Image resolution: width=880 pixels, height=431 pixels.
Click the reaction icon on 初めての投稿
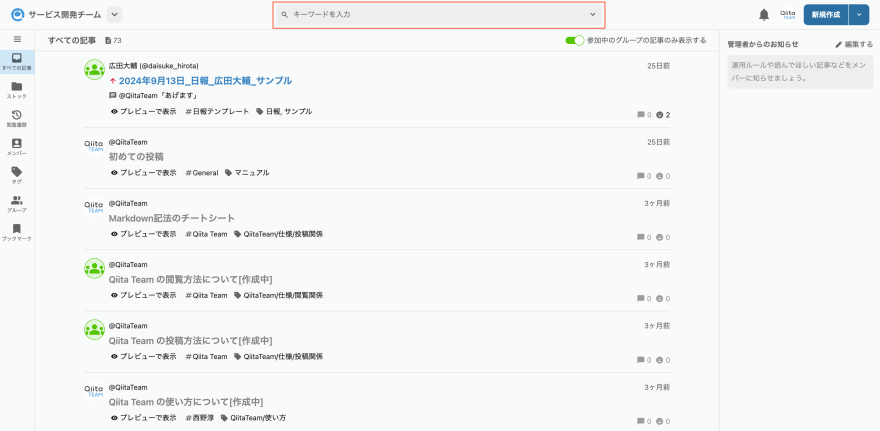[659, 176]
